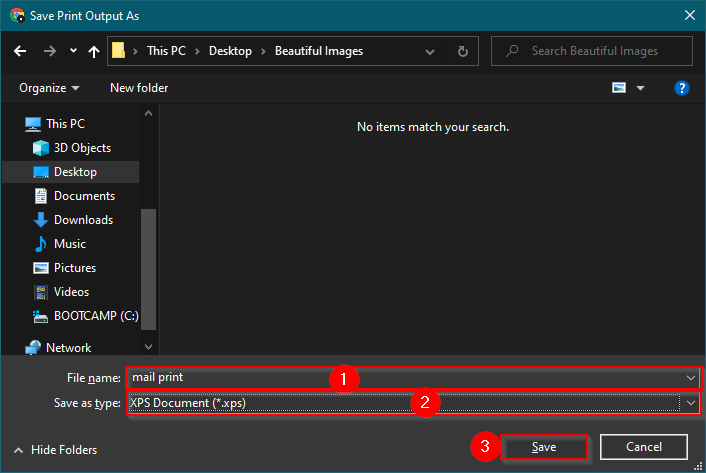Open the Organize menu
The width and height of the screenshot is (706, 473).
[x=49, y=88]
